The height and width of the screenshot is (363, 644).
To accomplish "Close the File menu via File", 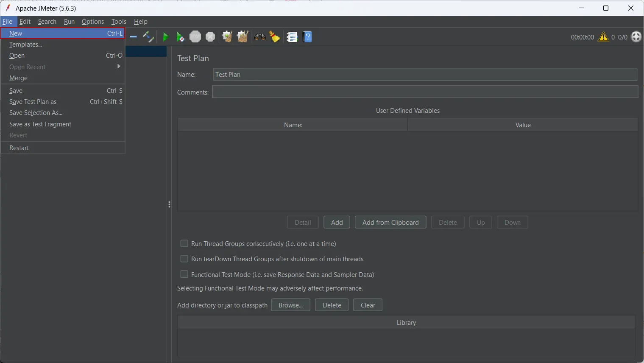I will click(x=7, y=22).
